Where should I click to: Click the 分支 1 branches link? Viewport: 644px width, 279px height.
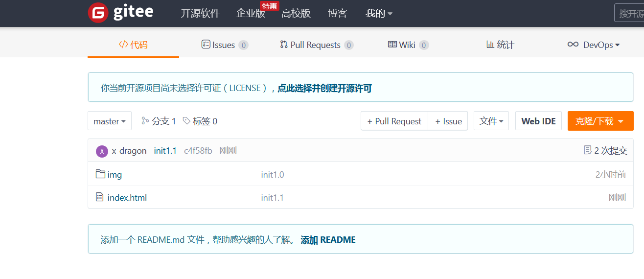click(159, 121)
